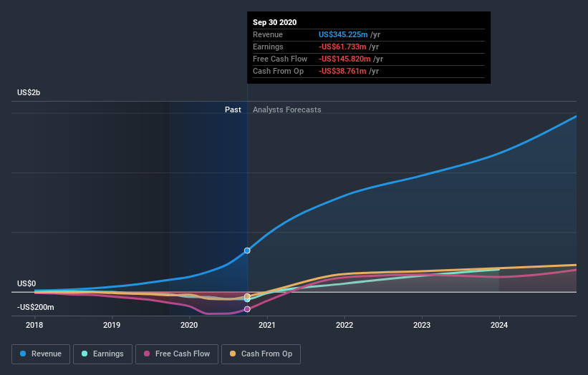The image size is (588, 375).
Task: Click the 2018 x-axis label
Action: [34, 325]
